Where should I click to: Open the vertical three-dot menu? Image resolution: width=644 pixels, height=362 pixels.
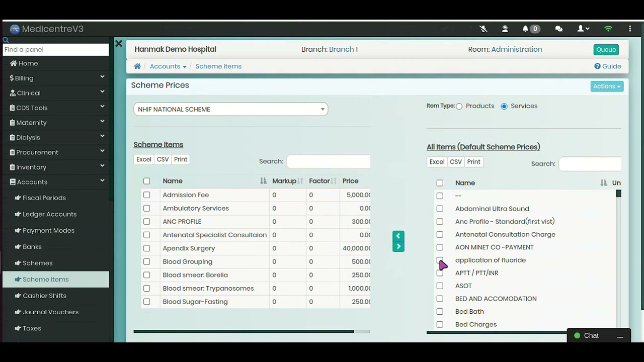pos(630,29)
